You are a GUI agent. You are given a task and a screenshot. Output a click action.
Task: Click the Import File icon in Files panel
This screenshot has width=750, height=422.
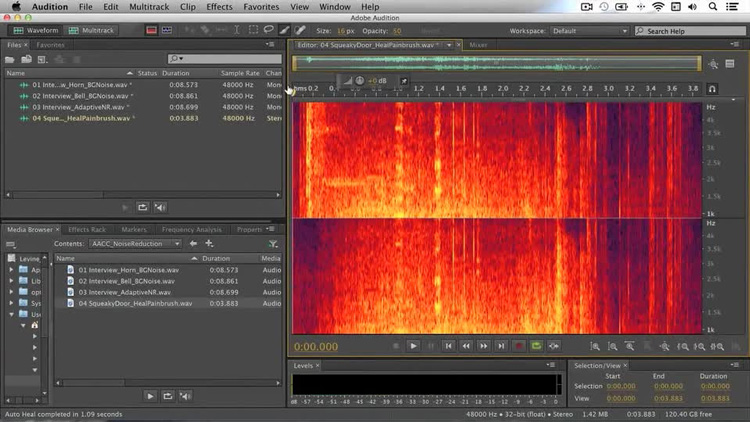26,59
